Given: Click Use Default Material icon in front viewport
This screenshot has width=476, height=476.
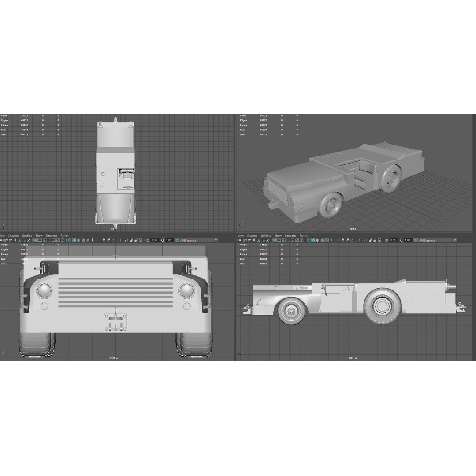Looking at the screenshot, I should pyautogui.click(x=78, y=240).
